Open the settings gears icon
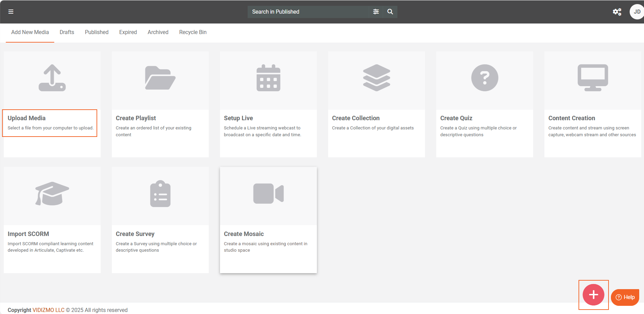This screenshot has width=644, height=314. 617,12
